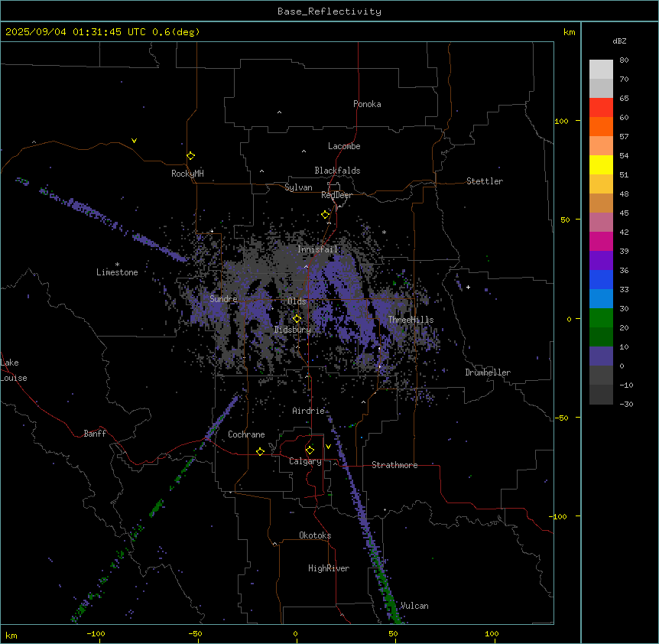The image size is (659, 644).
Task: Select the slate purple swatch above 0 dBZ
Action: tap(601, 356)
